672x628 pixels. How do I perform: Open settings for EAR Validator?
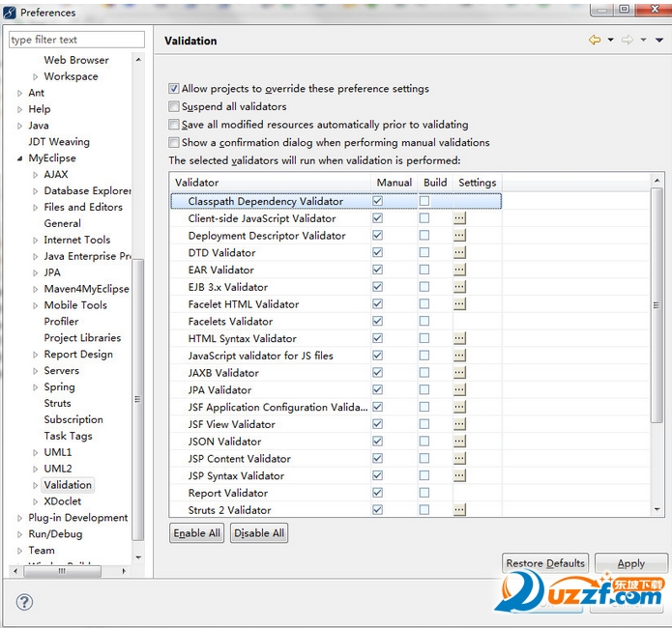tap(459, 270)
